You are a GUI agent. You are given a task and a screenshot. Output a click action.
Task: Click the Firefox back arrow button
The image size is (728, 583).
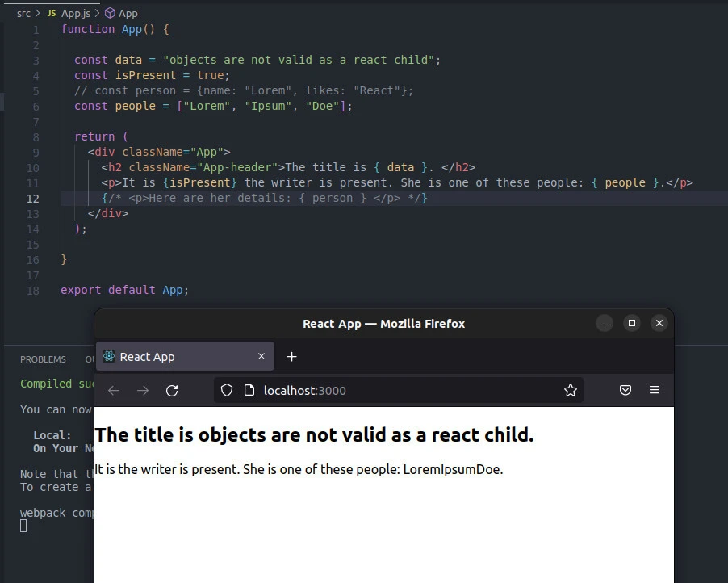pyautogui.click(x=114, y=391)
